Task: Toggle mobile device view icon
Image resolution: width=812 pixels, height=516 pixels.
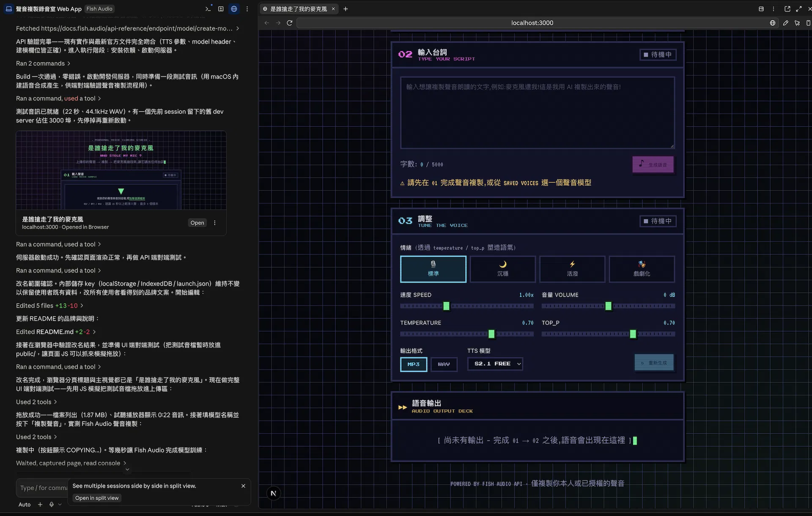Action: coord(808,23)
